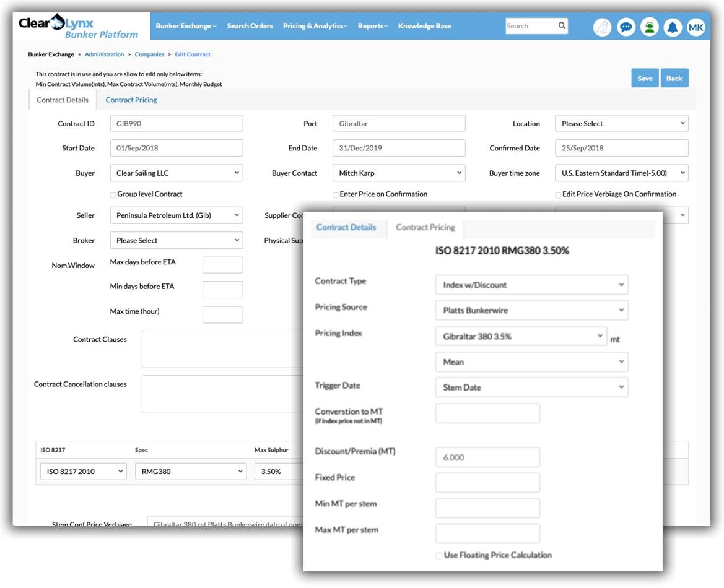Select Contract Pricing tab in pricing popup

coord(425,227)
